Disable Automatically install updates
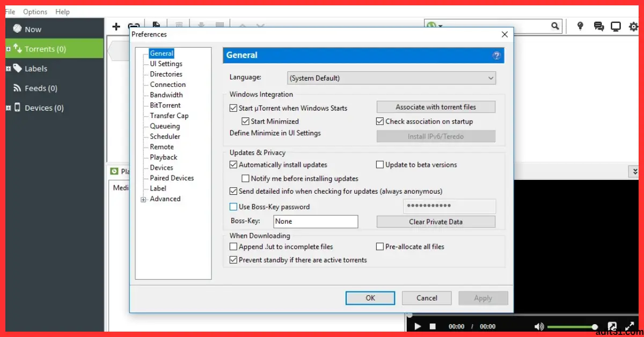The height and width of the screenshot is (337, 644). pos(233,165)
